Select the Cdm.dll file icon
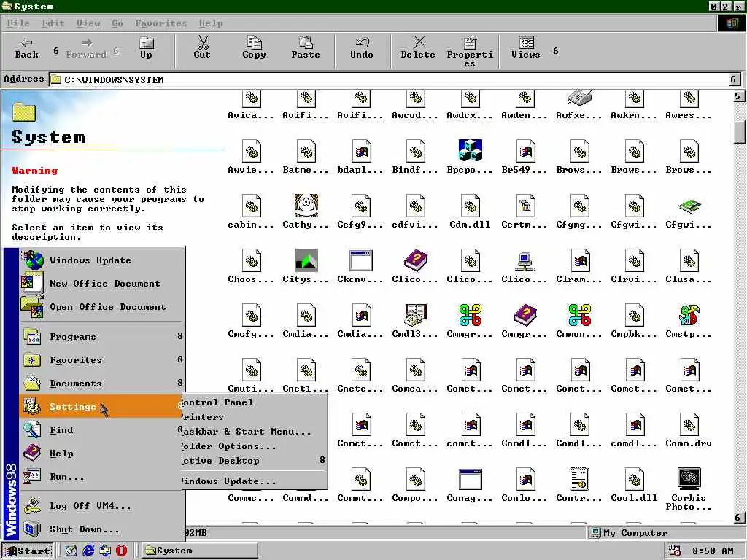 click(471, 205)
